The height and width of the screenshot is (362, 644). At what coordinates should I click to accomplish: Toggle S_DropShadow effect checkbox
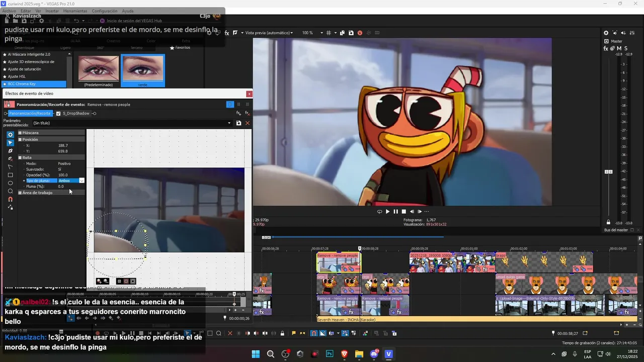click(58, 113)
